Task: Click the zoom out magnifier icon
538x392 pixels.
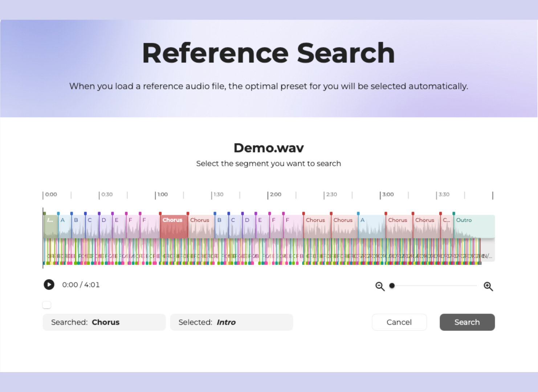Action: 380,286
